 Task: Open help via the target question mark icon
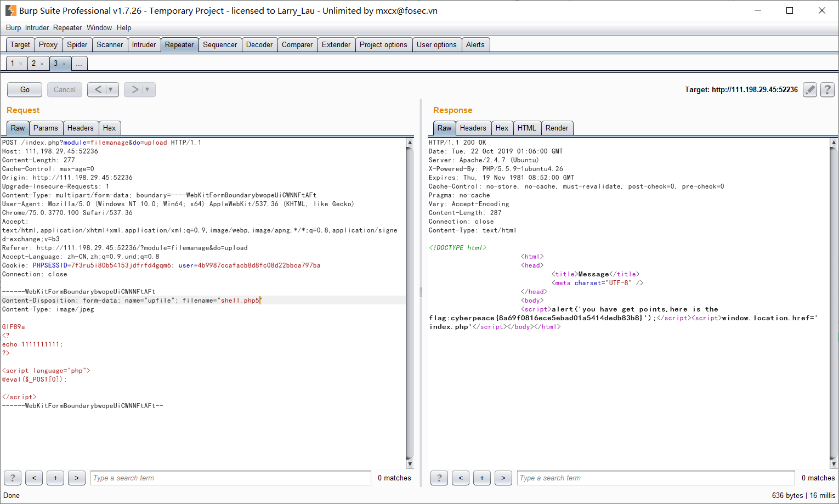pyautogui.click(x=827, y=89)
